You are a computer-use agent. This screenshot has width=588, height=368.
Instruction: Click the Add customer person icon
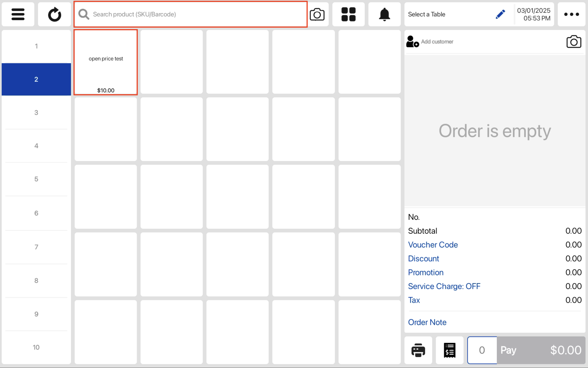click(x=412, y=42)
